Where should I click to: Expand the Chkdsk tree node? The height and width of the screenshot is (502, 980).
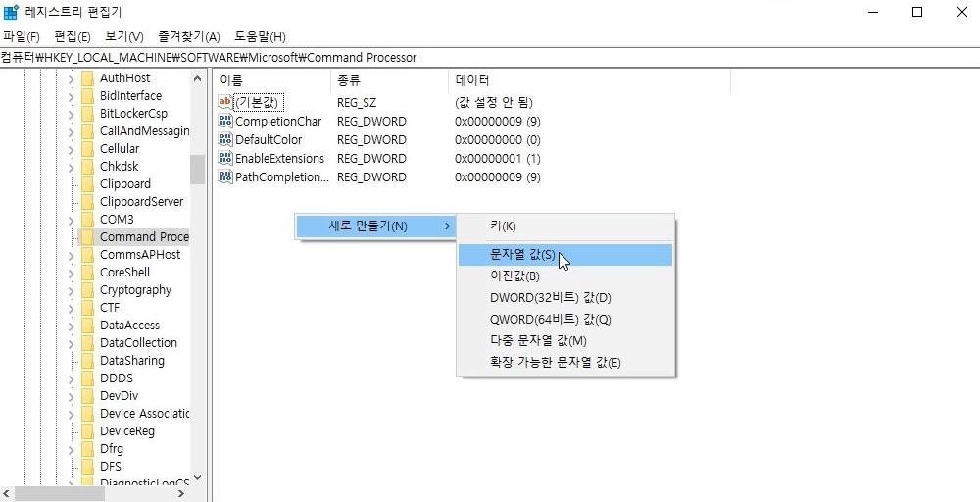point(72,167)
